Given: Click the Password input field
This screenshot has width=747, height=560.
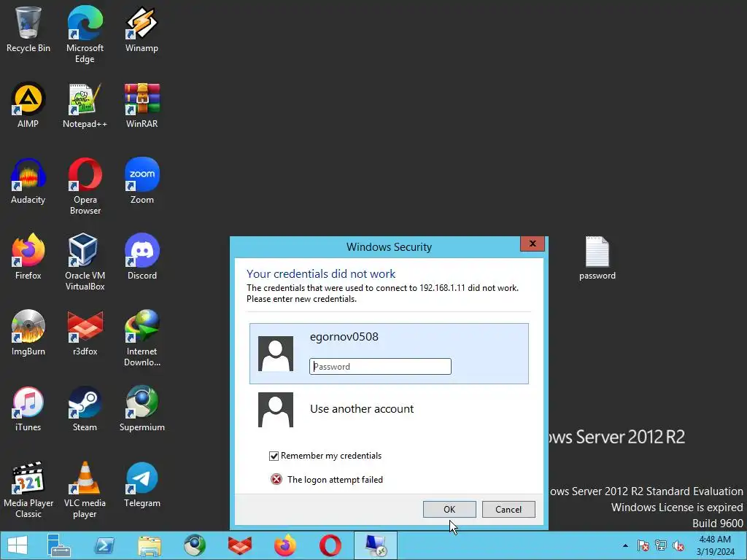Looking at the screenshot, I should pos(380,367).
